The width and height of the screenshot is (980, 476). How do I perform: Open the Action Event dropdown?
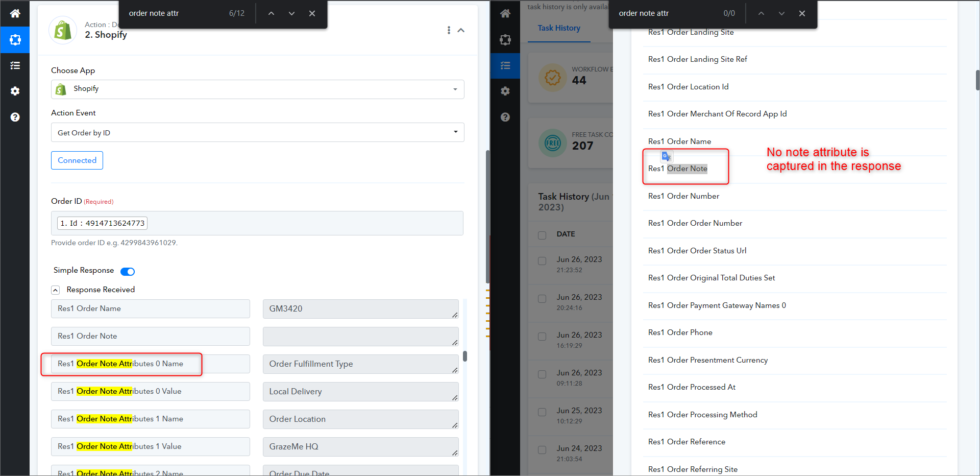click(257, 132)
